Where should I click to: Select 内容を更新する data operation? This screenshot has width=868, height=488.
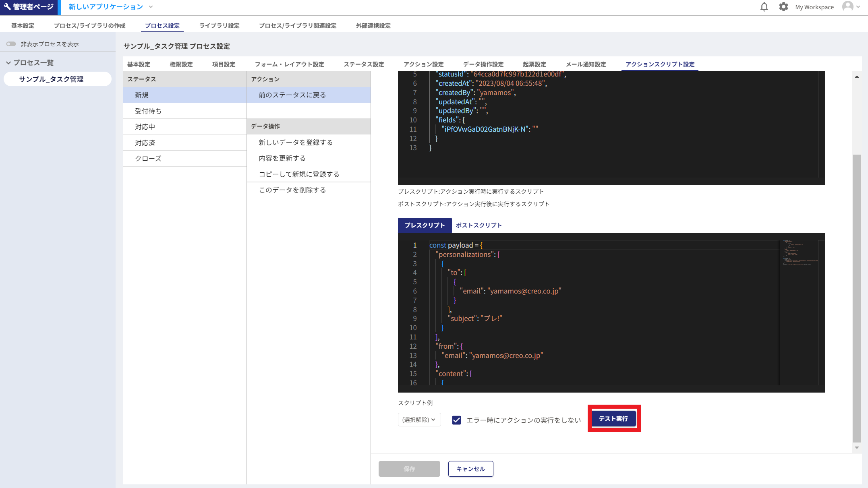pos(309,158)
